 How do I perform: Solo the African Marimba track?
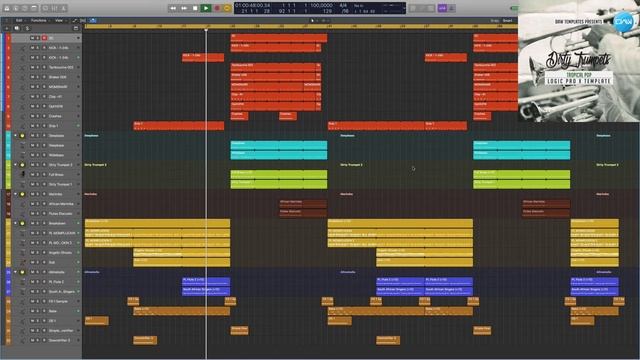(38, 204)
